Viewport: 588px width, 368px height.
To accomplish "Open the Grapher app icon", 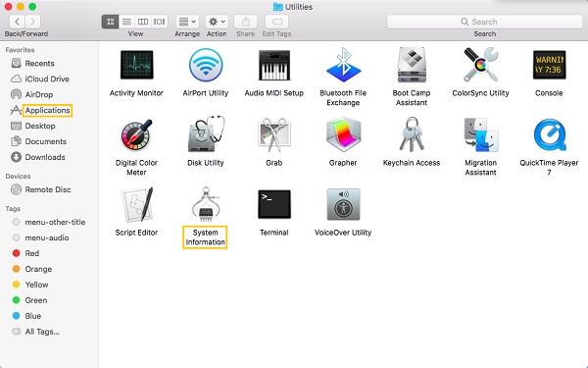I will 343,134.
